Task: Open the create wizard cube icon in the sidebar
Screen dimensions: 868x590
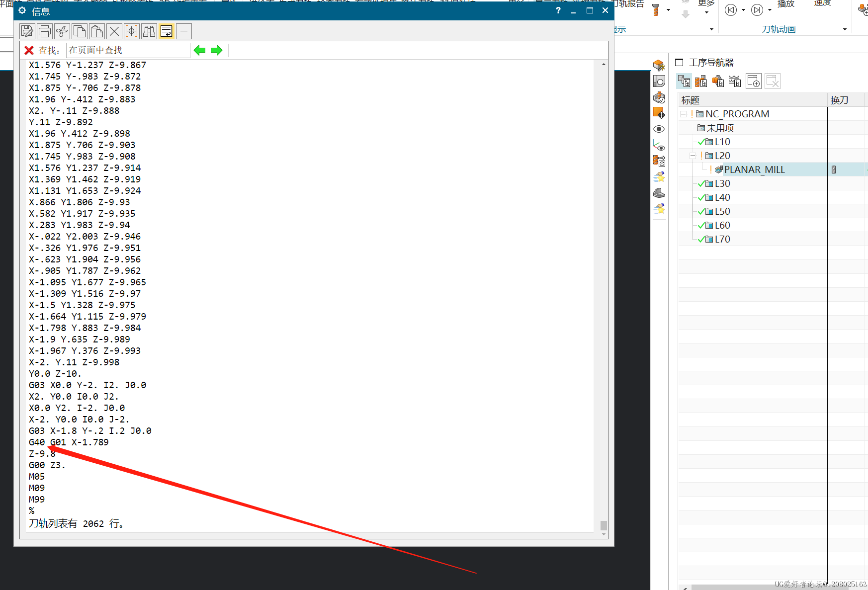Action: [659, 65]
